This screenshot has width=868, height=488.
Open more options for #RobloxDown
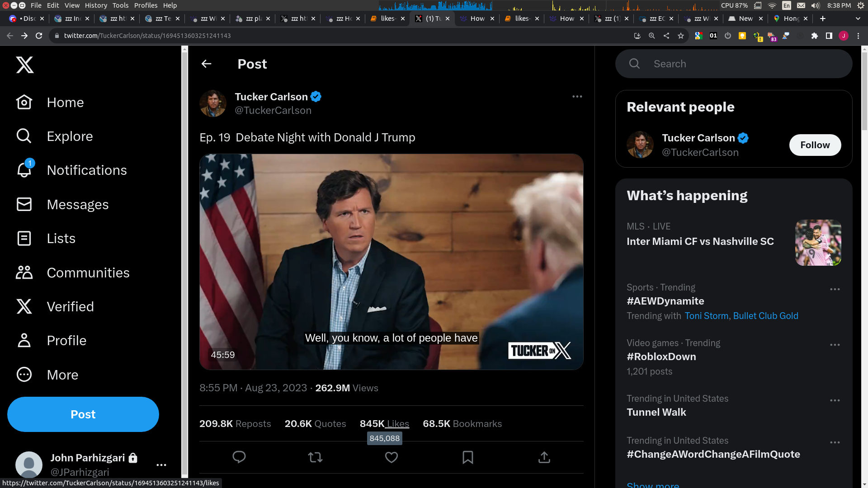coord(835,345)
